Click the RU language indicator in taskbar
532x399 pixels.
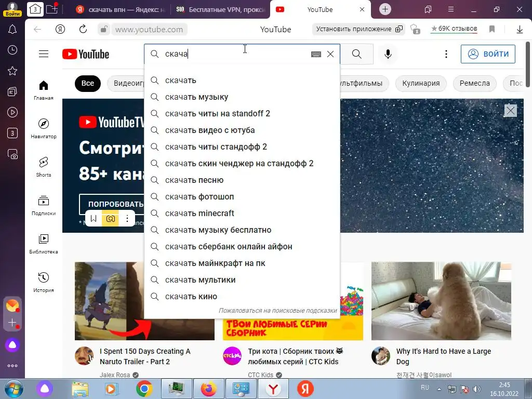(x=425, y=388)
